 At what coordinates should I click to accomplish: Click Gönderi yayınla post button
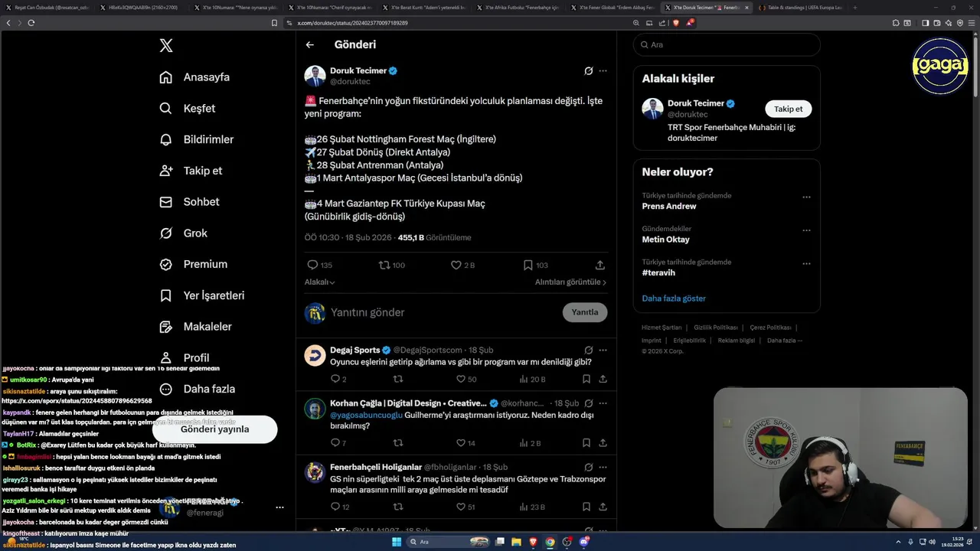point(214,429)
